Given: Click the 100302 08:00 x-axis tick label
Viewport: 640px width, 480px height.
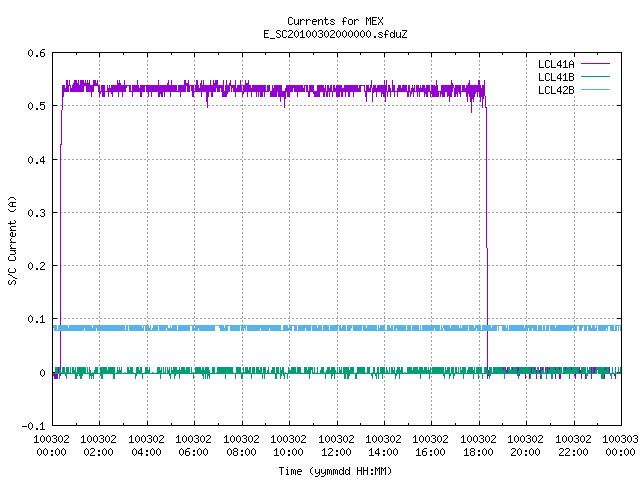Looking at the screenshot, I should (x=241, y=446).
